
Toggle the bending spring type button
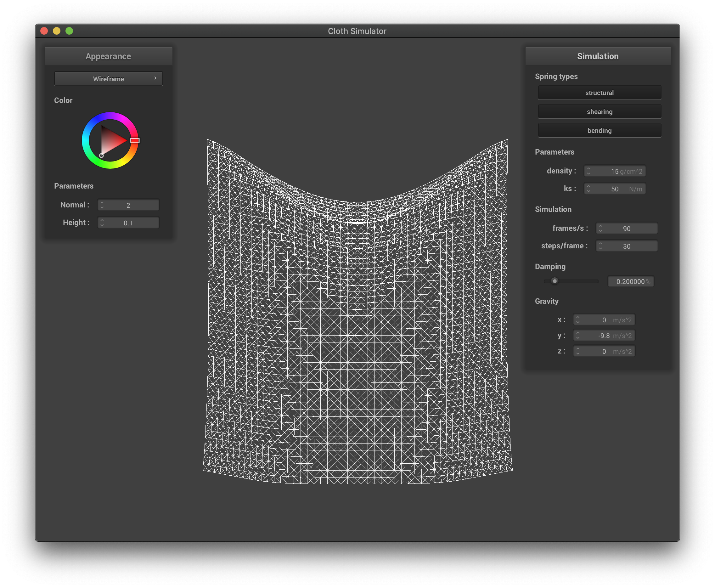[599, 130]
